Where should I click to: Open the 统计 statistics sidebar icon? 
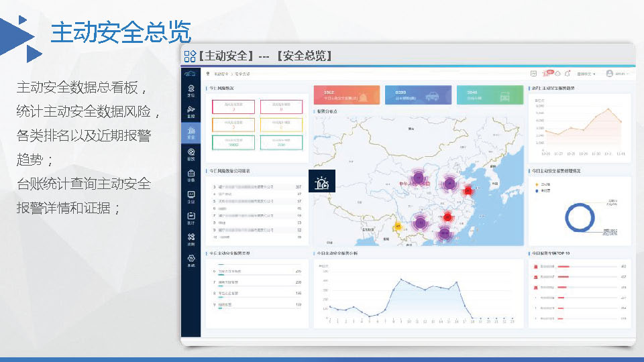coord(191,219)
